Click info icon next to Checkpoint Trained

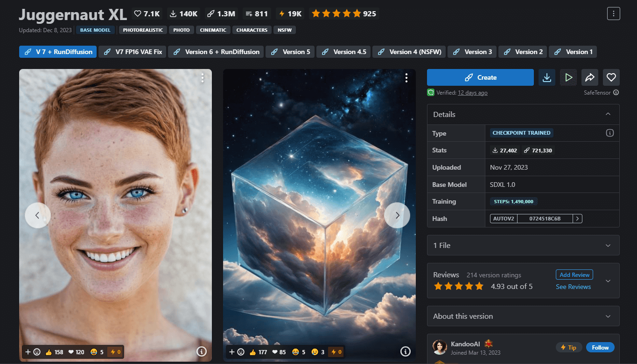[609, 133]
